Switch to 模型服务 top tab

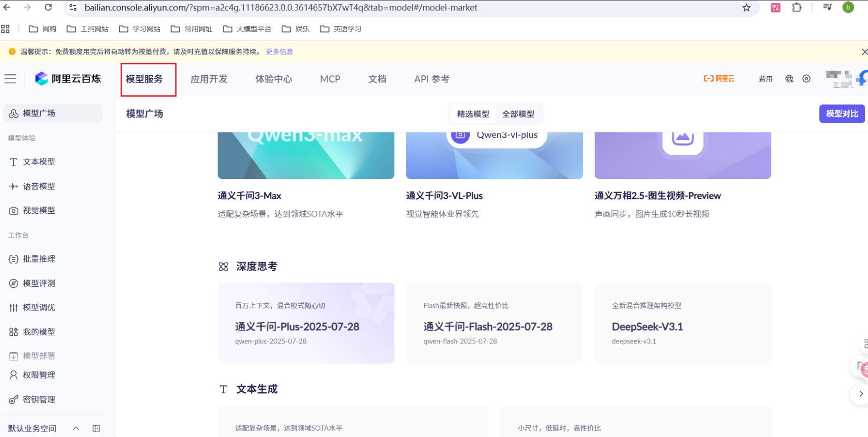pyautogui.click(x=144, y=79)
